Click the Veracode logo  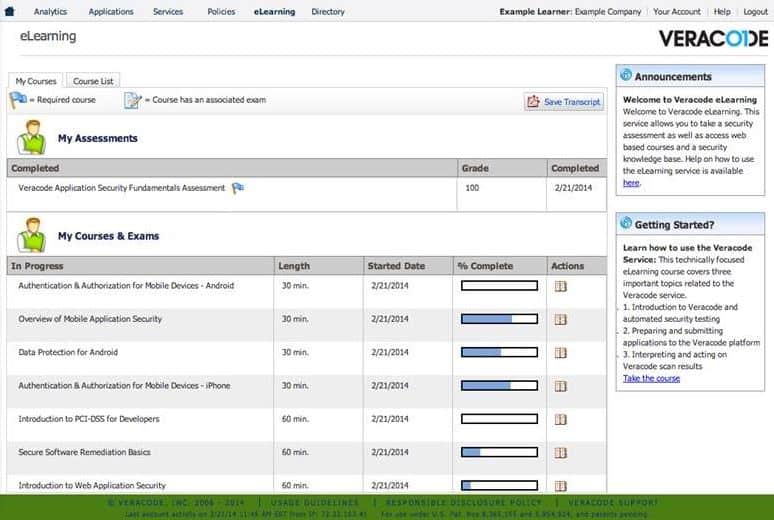coord(713,38)
